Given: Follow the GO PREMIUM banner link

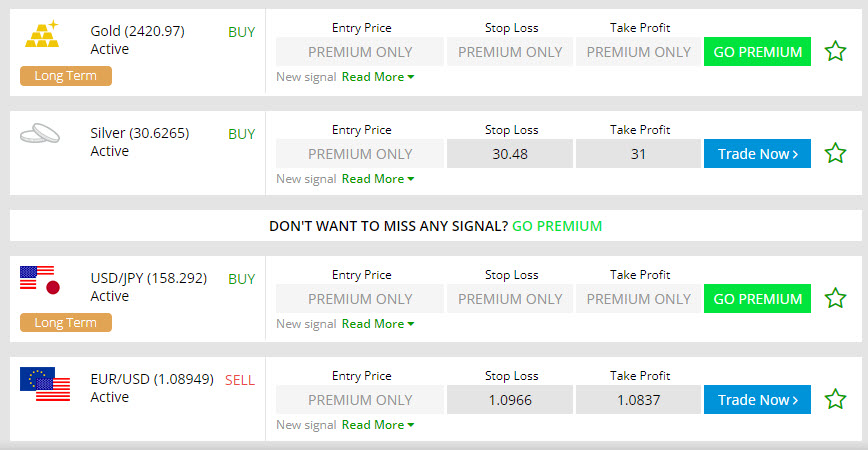Looking at the screenshot, I should pyautogui.click(x=557, y=226).
